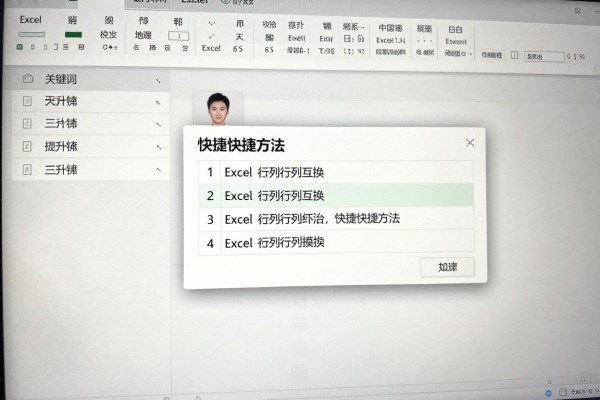
Task: Click the search field at ribbon right
Action: (x=544, y=57)
